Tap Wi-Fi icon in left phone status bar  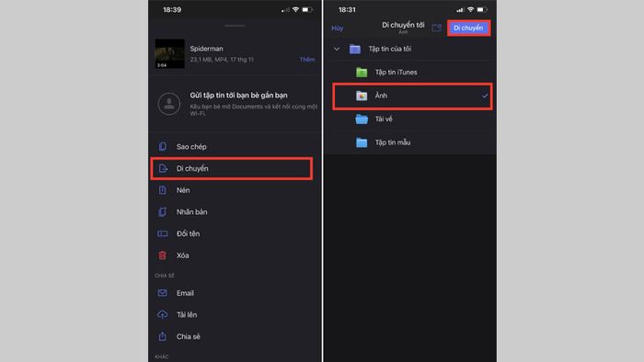click(295, 10)
